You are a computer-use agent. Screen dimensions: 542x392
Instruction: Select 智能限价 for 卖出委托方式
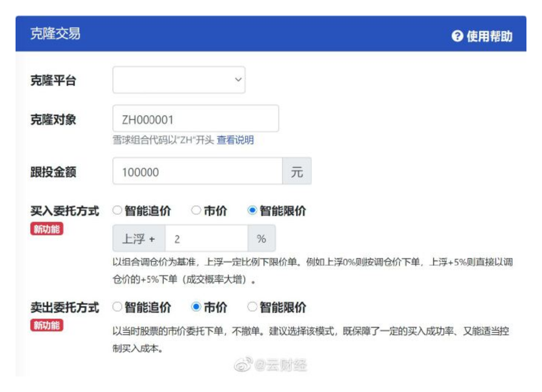[252, 307]
